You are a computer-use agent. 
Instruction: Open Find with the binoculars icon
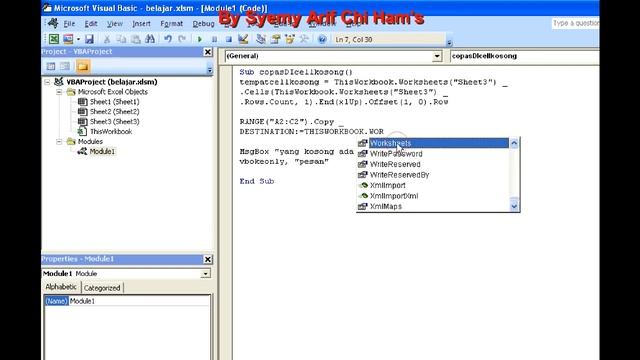(x=150, y=39)
